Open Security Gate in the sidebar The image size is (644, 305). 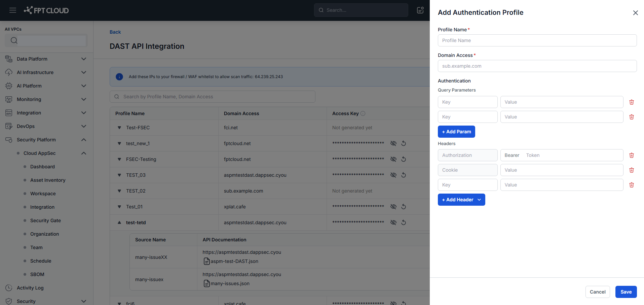[45, 221]
